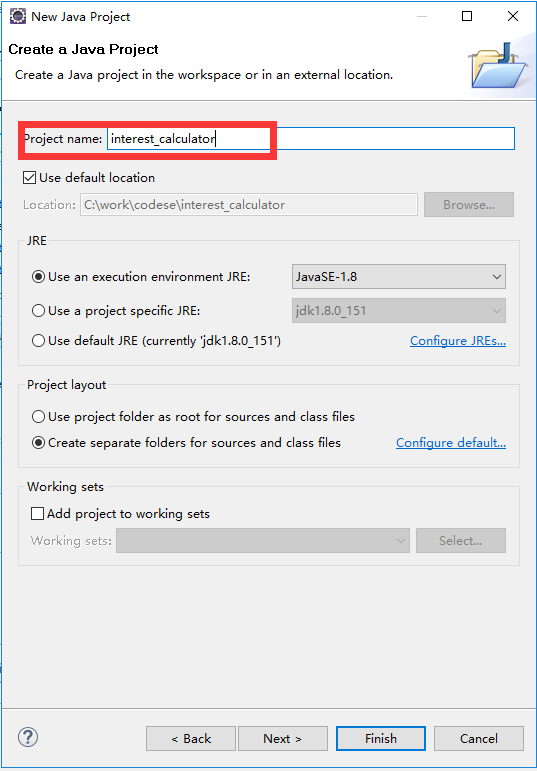The height and width of the screenshot is (771, 537).
Task: Enable Add project to working sets
Action: coord(37,514)
